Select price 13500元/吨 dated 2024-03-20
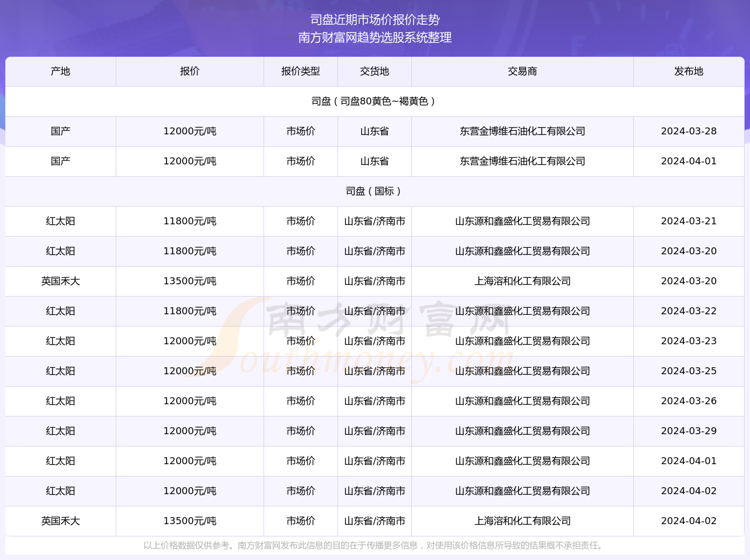Viewport: 750px width, 560px height. (x=190, y=281)
